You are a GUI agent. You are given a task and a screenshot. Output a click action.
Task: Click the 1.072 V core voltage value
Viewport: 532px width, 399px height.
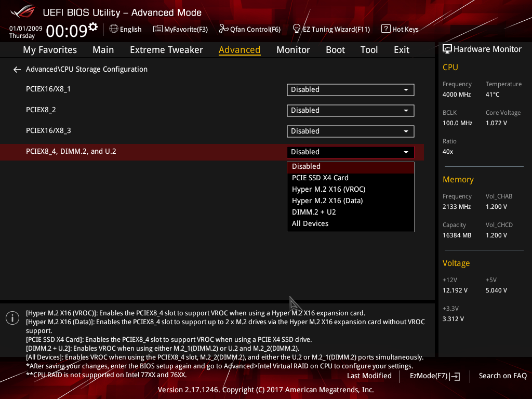496,123
